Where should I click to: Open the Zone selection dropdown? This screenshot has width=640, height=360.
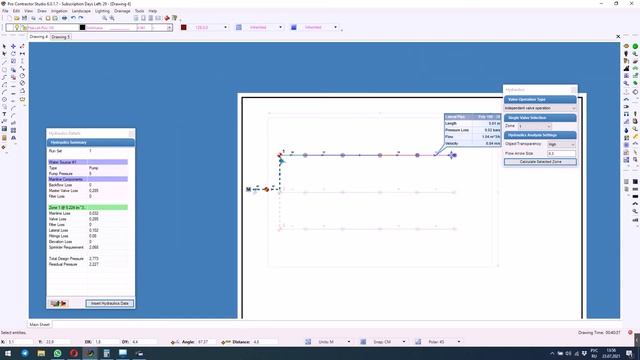click(x=534, y=126)
